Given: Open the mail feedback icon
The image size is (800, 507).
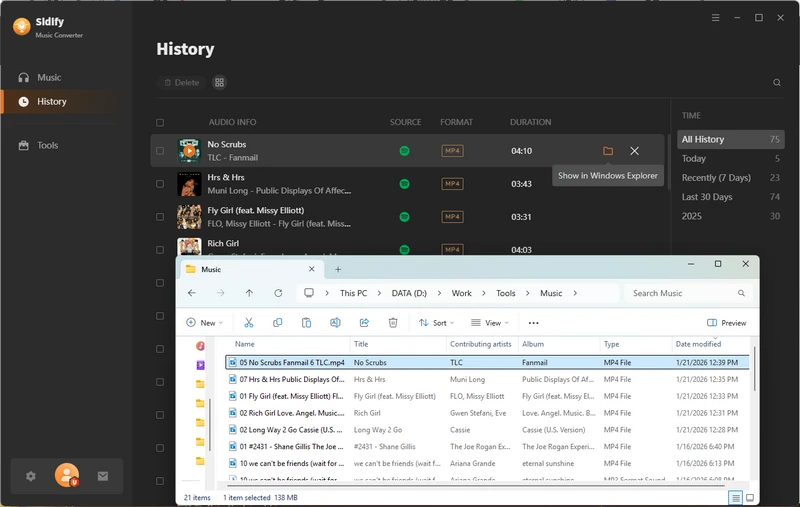Looking at the screenshot, I should 103,476.
